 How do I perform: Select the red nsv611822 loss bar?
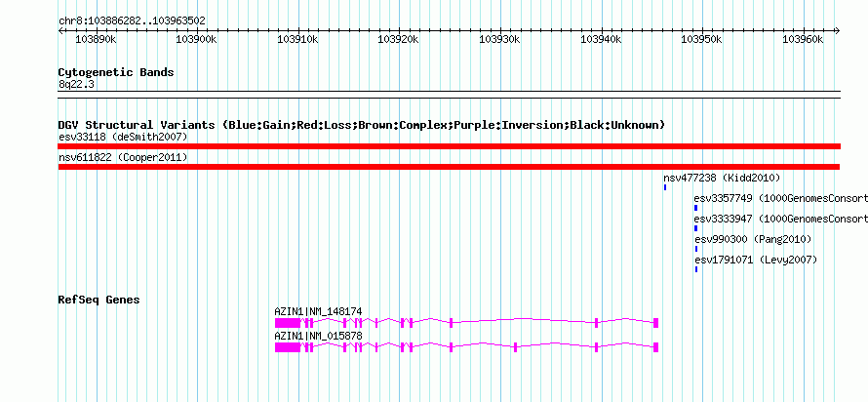[x=449, y=167]
